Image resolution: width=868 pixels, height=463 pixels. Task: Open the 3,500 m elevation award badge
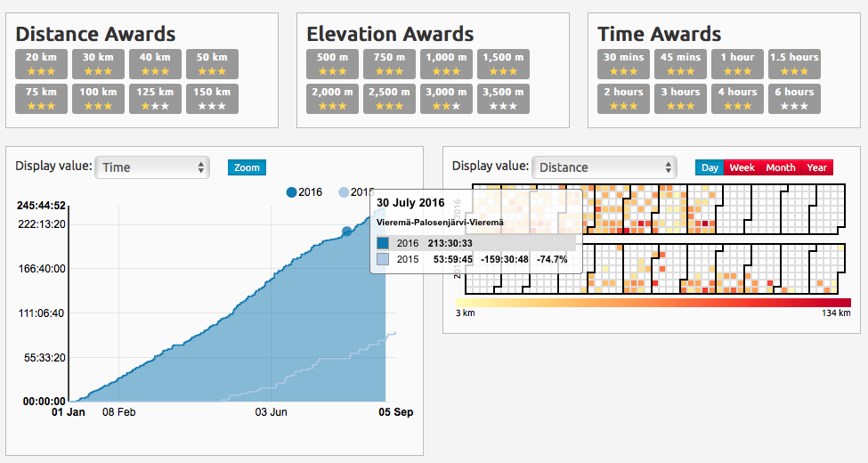point(503,98)
